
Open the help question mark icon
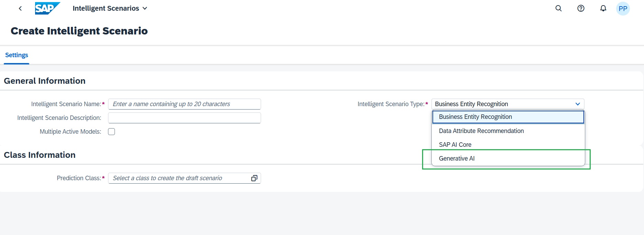click(581, 8)
